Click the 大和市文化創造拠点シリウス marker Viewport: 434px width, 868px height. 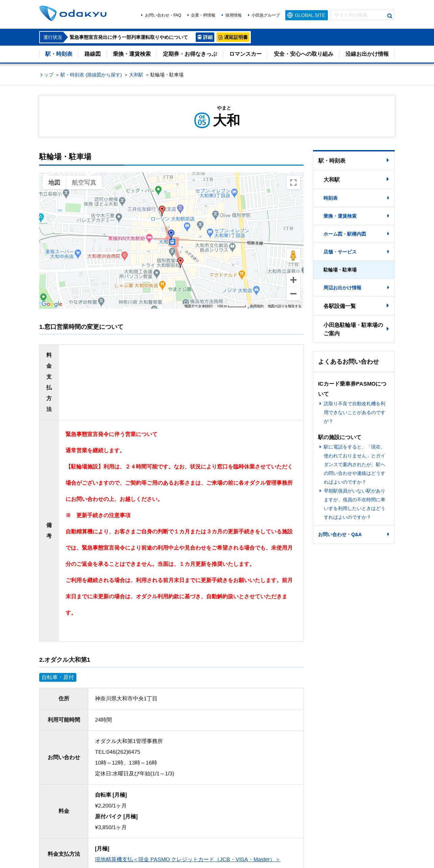click(x=232, y=247)
